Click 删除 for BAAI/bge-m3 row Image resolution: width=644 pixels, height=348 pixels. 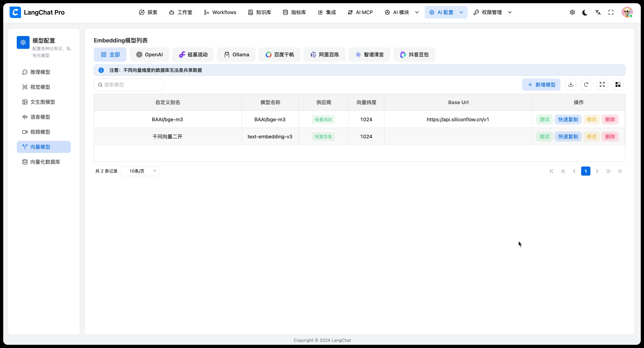pos(610,119)
